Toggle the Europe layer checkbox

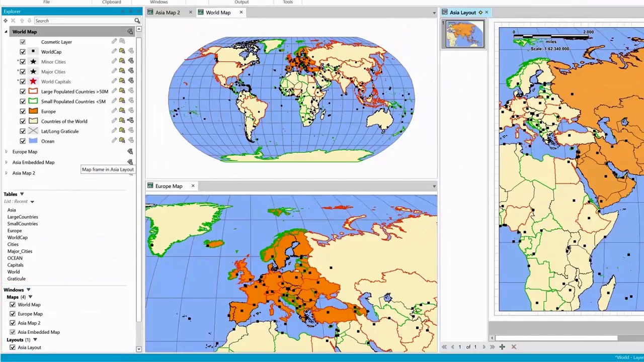pyautogui.click(x=23, y=111)
